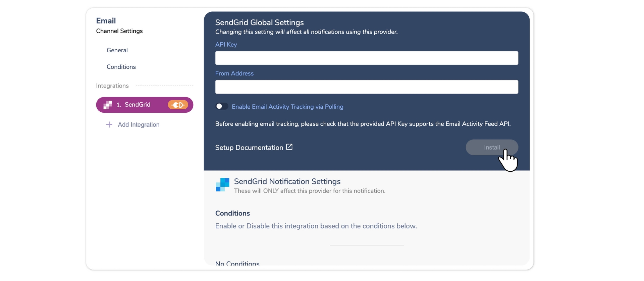Click the Enable Email Activity Tracking label
This screenshot has width=644, height=281.
(x=287, y=107)
